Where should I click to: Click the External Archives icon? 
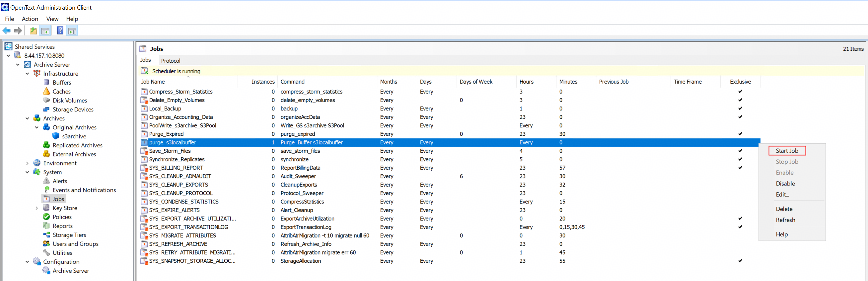pos(46,154)
